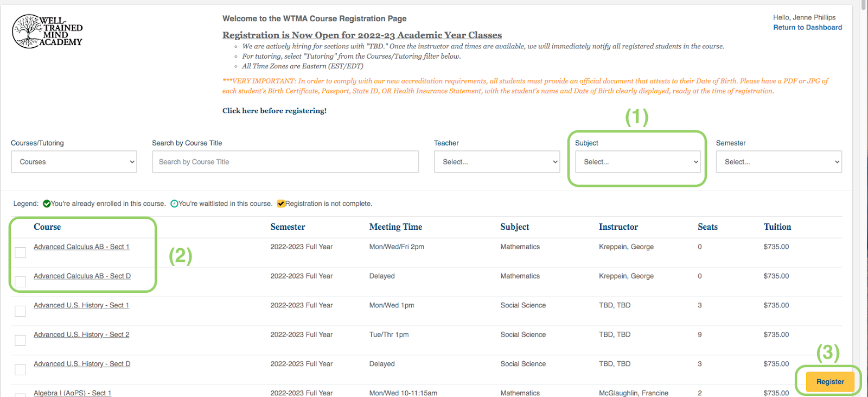Expand the Semester filter dropdown
The width and height of the screenshot is (868, 397).
click(x=778, y=162)
